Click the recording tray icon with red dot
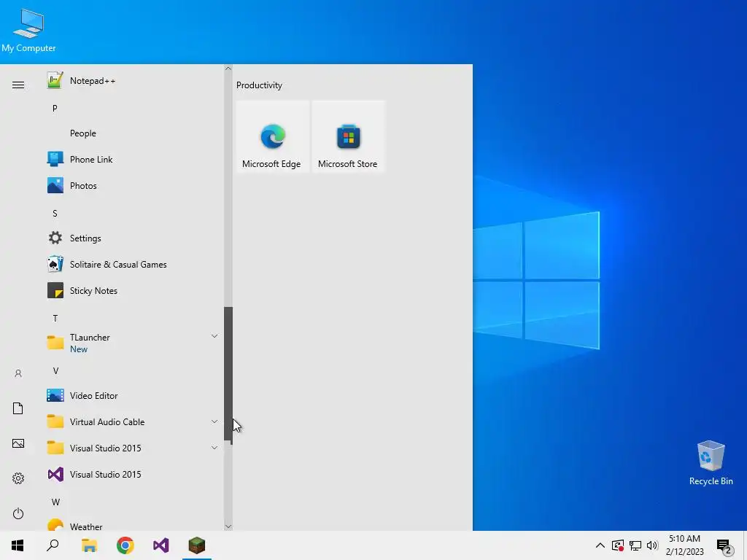 point(617,545)
